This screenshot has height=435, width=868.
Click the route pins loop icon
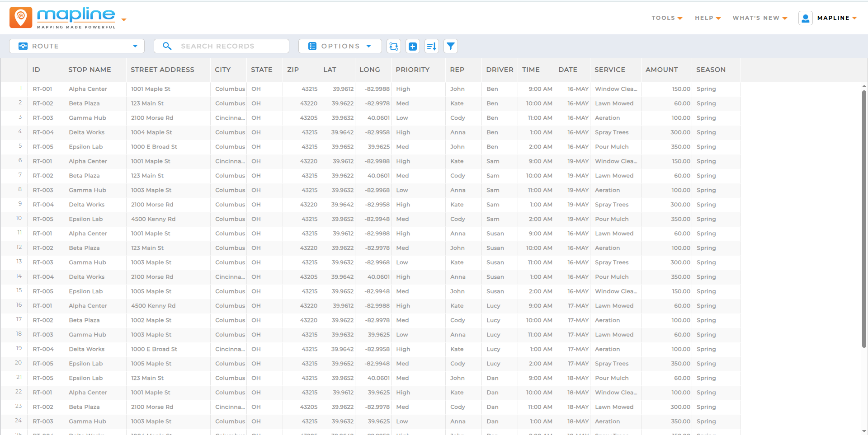393,46
